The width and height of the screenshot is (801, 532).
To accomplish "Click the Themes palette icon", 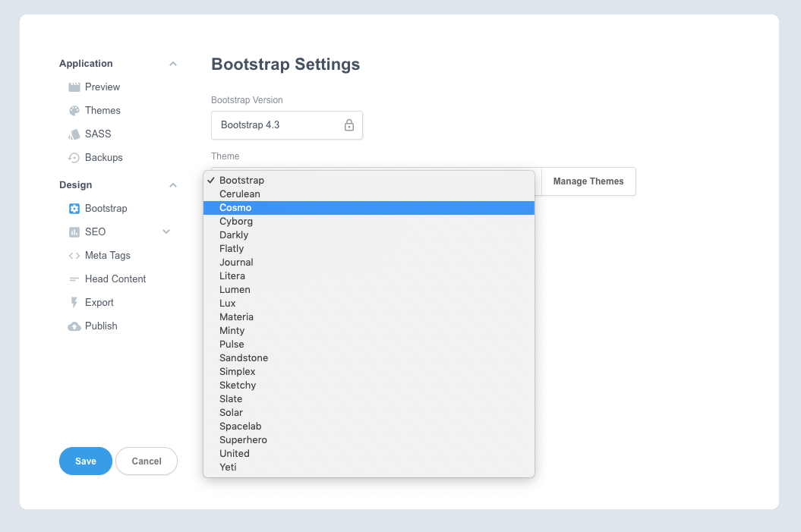I will (x=74, y=111).
